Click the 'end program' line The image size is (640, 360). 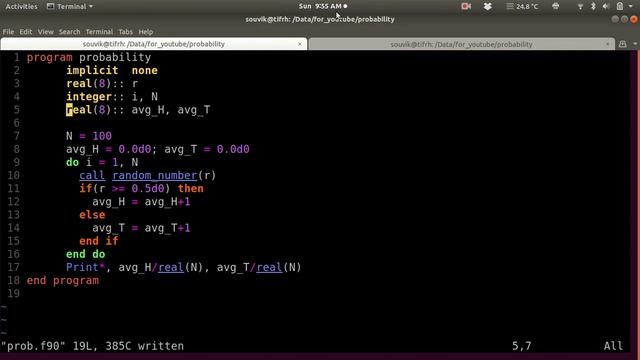[63, 280]
